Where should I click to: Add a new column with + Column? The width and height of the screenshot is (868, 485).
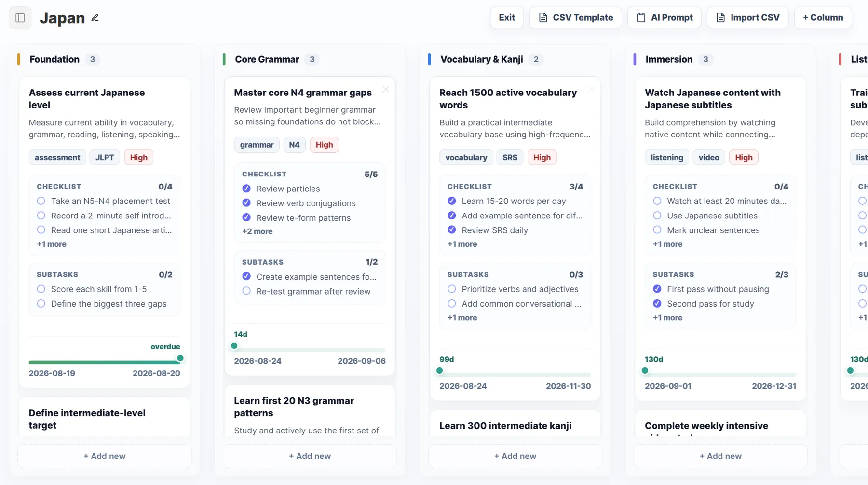click(823, 17)
